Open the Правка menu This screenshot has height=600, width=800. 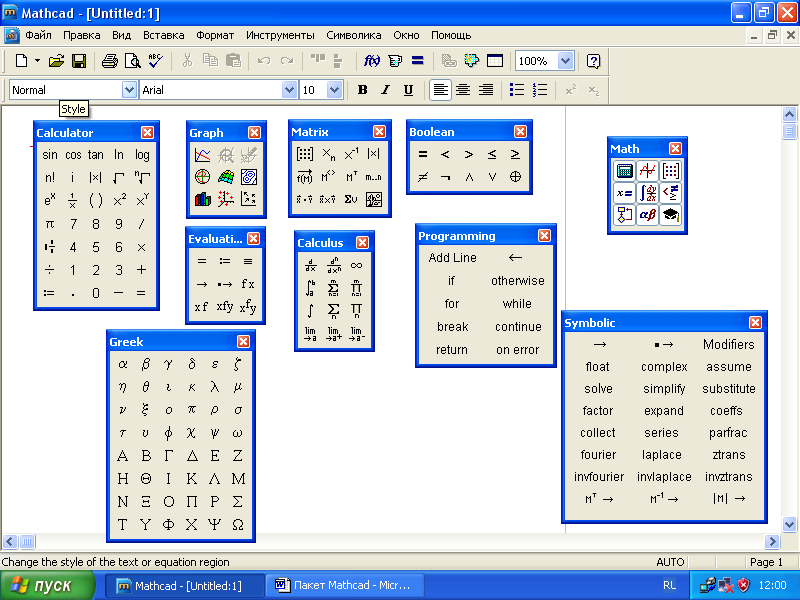[x=82, y=35]
